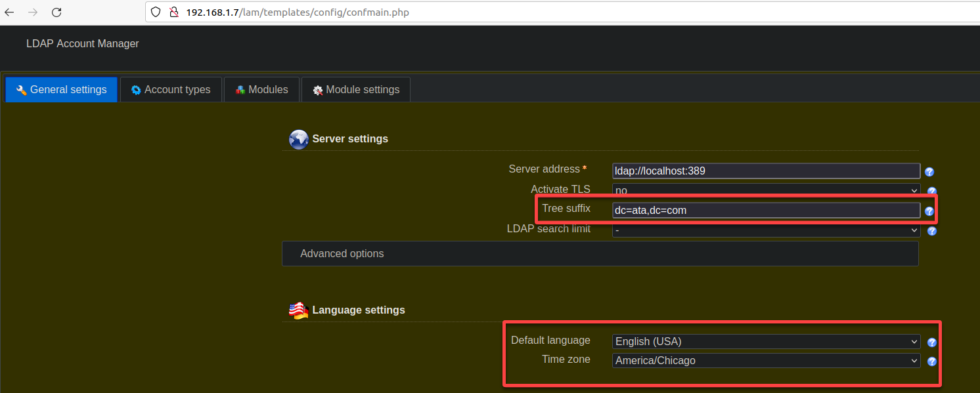Click the LDAP search limit label
This screenshot has width=980, height=393.
click(x=548, y=229)
